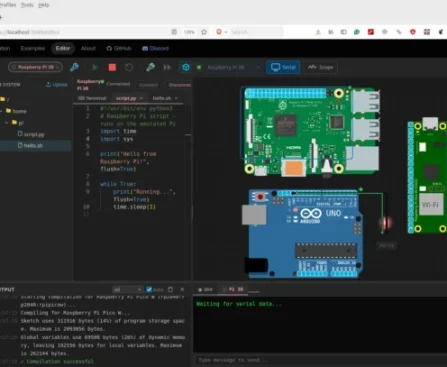The image size is (447, 367).
Task: Click the Disconnect button
Action: (x=180, y=85)
